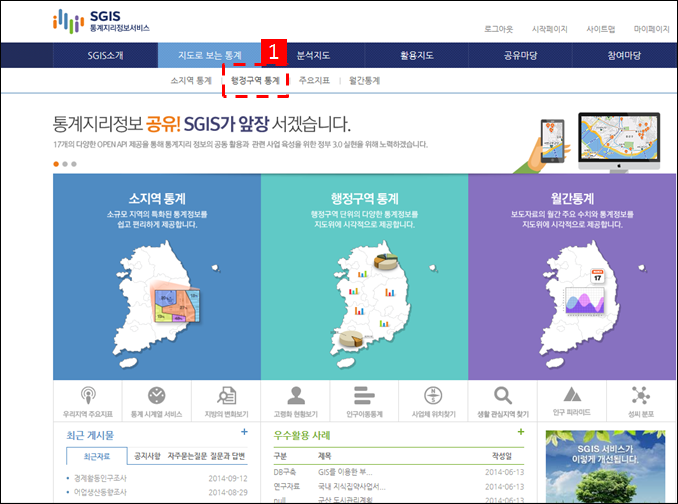The width and height of the screenshot is (678, 504).
Task: Switch to the 최근자료 tab
Action: [97, 456]
